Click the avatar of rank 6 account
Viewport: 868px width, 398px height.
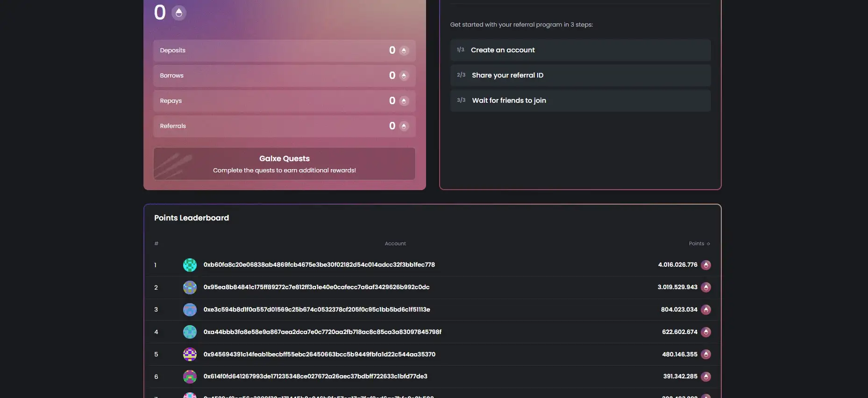[x=190, y=377]
